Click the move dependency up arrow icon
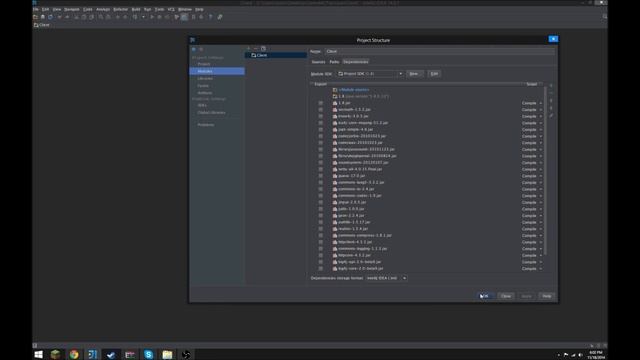The width and height of the screenshot is (640, 360). [x=551, y=101]
